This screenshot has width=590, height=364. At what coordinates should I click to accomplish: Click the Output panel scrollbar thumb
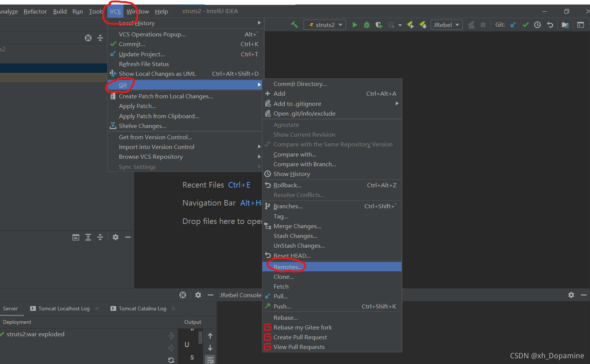pyautogui.click(x=200, y=337)
